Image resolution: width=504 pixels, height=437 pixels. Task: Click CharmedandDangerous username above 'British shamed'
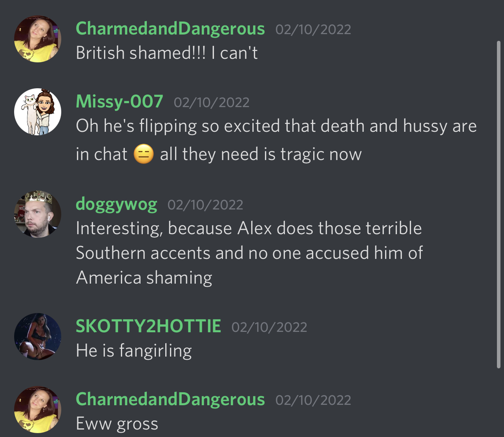[170, 29]
